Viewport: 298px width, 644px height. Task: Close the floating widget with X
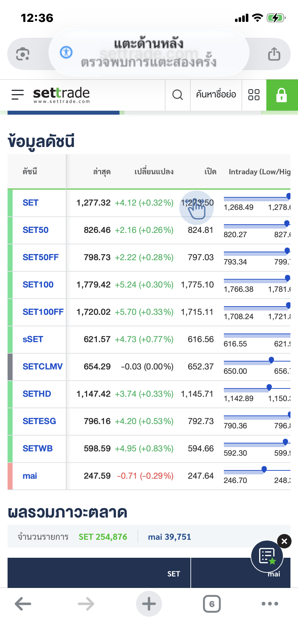284,541
